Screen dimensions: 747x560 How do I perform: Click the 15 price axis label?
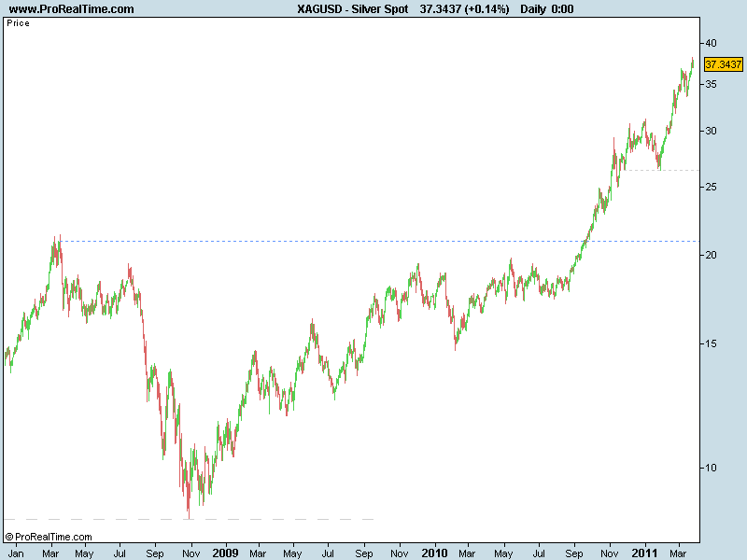pos(711,343)
